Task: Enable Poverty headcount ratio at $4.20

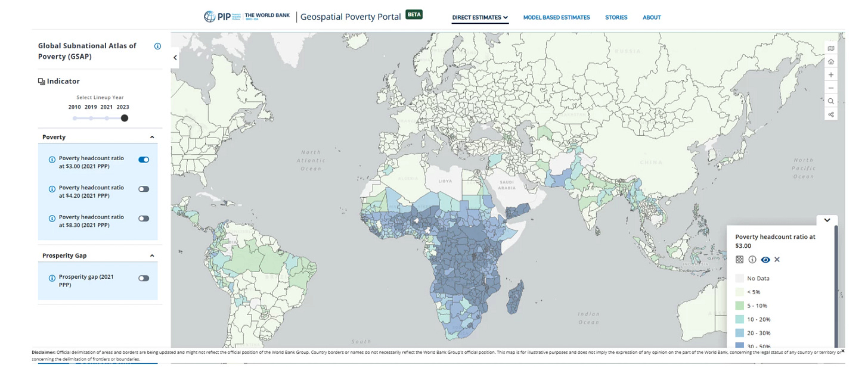Action: pos(144,189)
